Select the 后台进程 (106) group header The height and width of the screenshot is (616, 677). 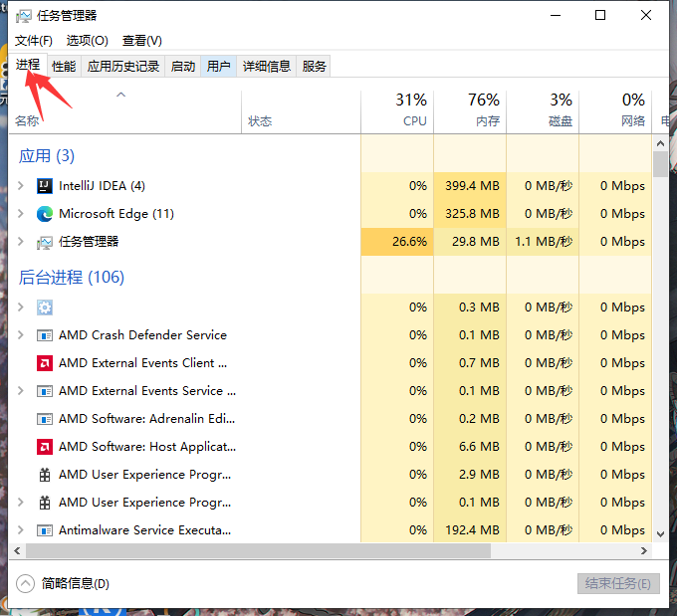point(72,277)
